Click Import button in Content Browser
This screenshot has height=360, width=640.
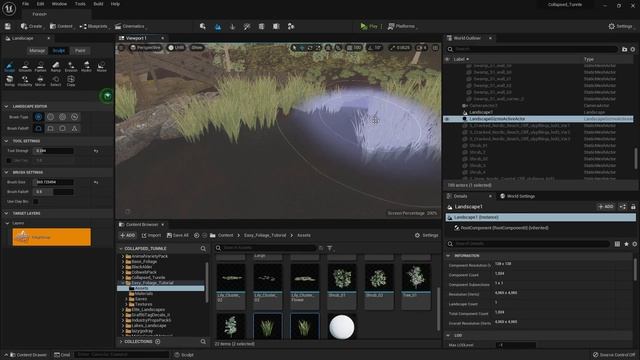point(151,236)
